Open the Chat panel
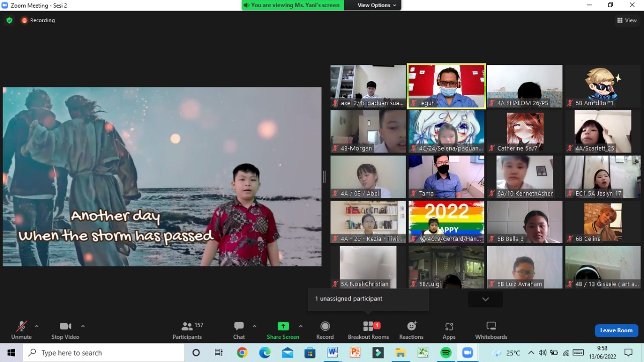 click(239, 330)
